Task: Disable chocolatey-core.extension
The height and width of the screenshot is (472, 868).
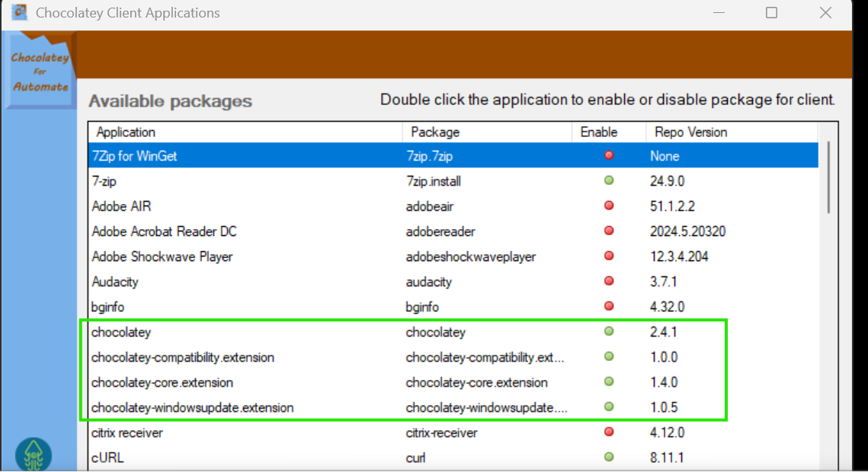Action: pyautogui.click(x=608, y=381)
